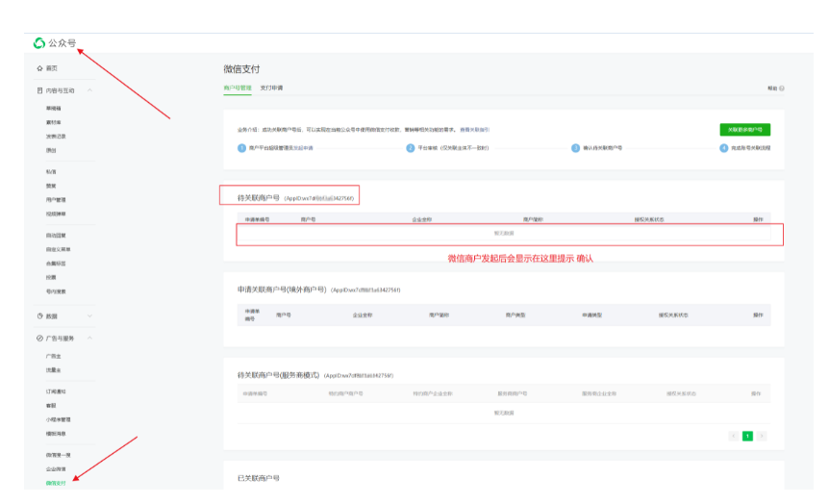
Task: Click step 2 平台审核 in the process bar
Action: tap(447, 148)
